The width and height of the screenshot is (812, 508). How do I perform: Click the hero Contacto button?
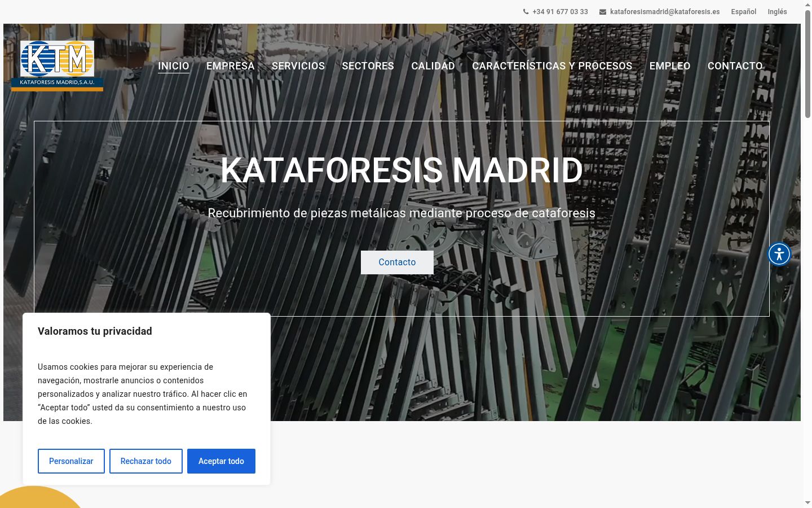click(x=397, y=262)
